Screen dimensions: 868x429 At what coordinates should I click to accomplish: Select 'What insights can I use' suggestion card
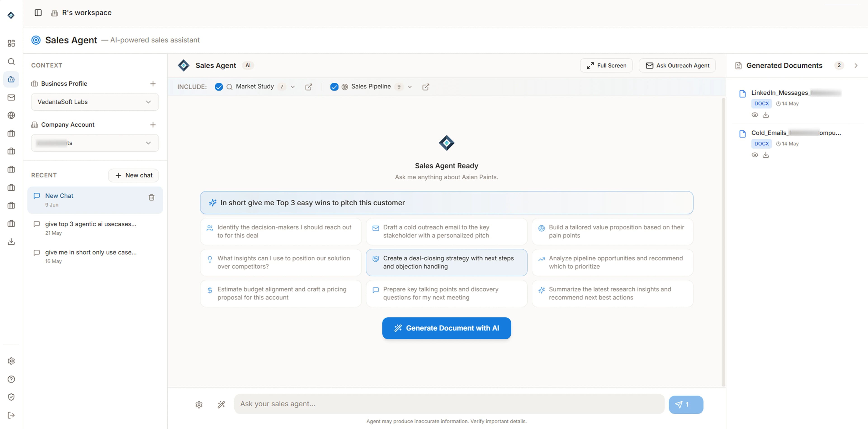pyautogui.click(x=281, y=262)
